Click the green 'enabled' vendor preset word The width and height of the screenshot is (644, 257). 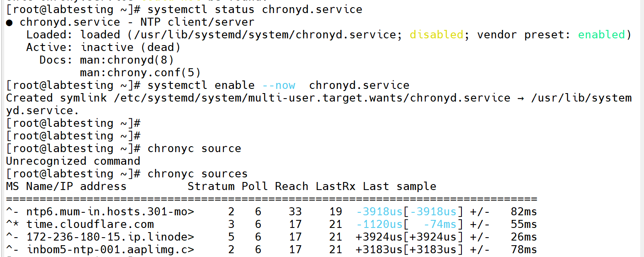[x=602, y=35]
